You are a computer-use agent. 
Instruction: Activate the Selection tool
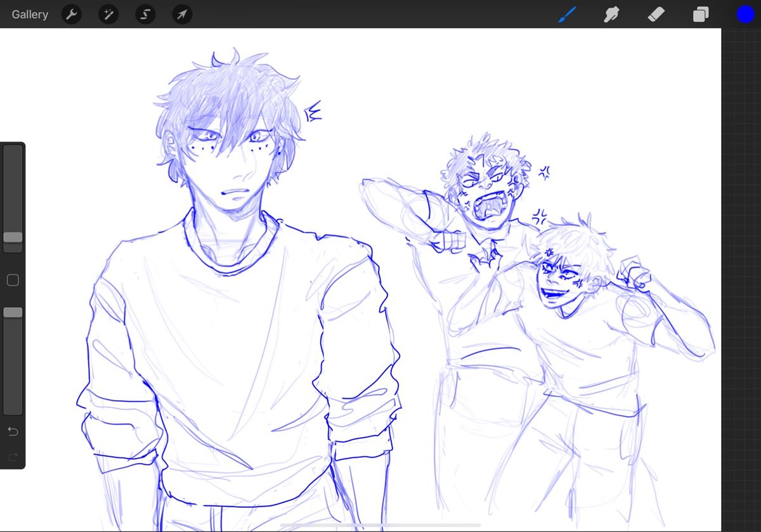coord(145,14)
